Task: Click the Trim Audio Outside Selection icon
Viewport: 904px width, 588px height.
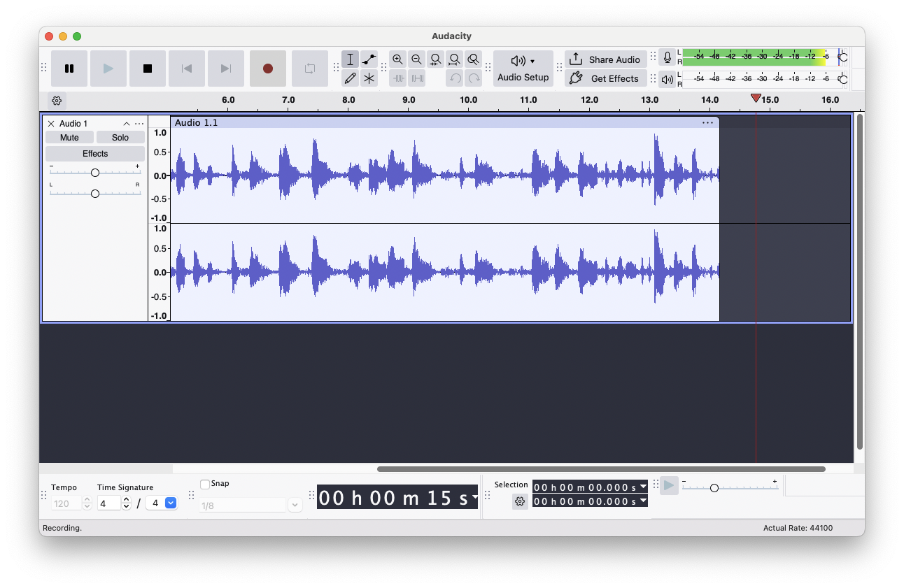Action: click(x=399, y=78)
